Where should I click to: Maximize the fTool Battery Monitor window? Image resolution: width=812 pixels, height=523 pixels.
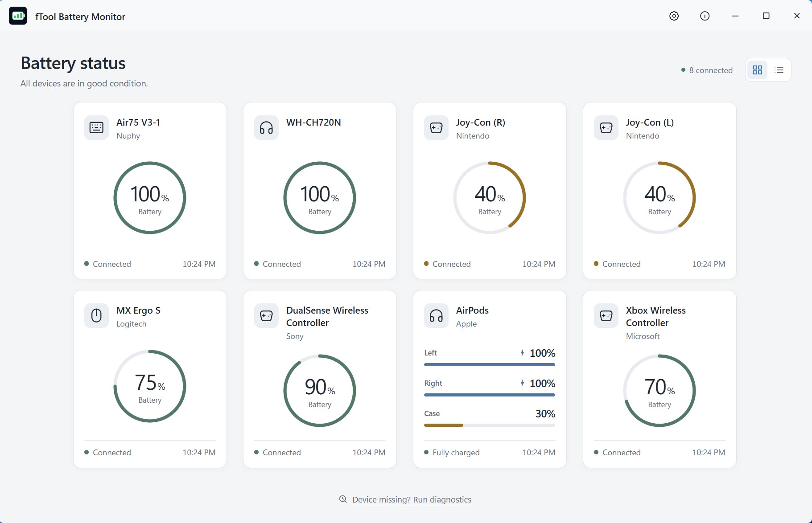766,16
